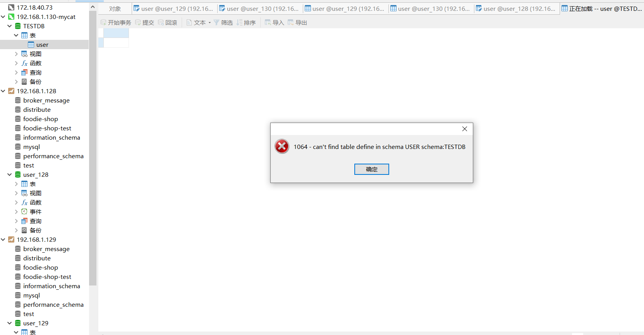Viewport: 644px width, 335px height.
Task: Switch to first user @user_129 tab
Action: pos(173,9)
